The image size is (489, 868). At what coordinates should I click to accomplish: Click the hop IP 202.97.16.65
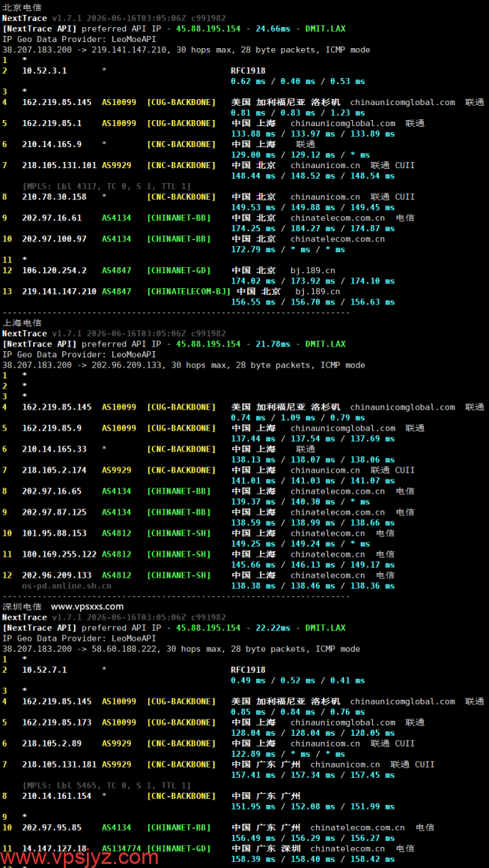pos(52,491)
